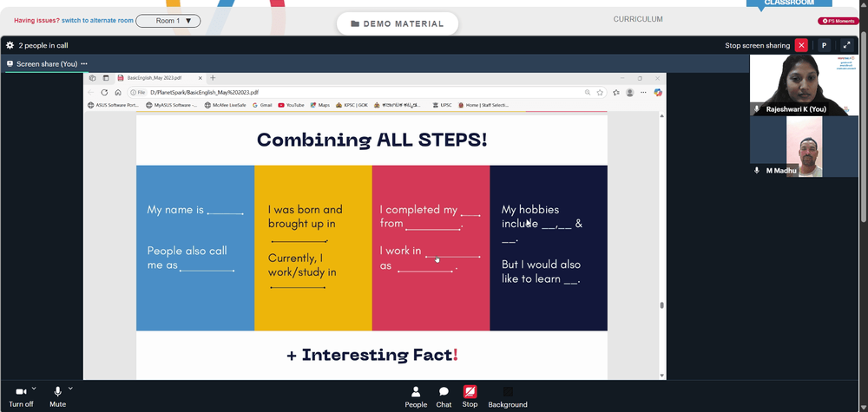Click the PDF viewer vertical scrollbar thumb
This screenshot has height=412, width=868.
tap(661, 305)
